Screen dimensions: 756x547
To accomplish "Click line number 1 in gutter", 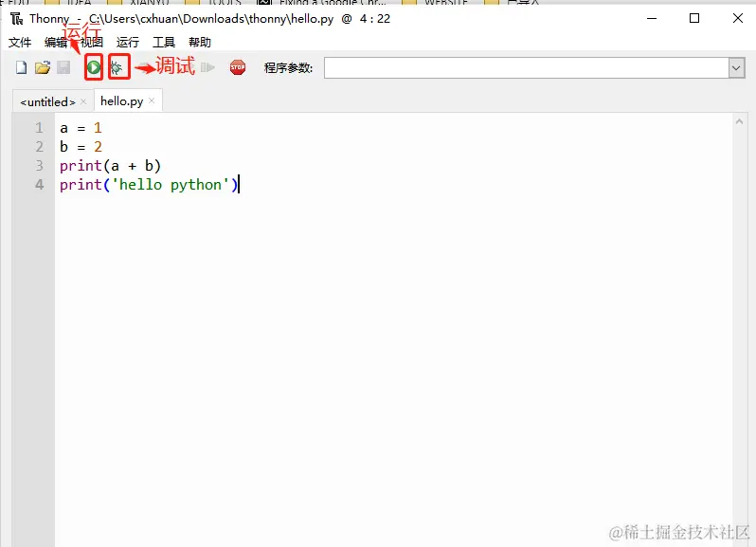I will pyautogui.click(x=39, y=128).
